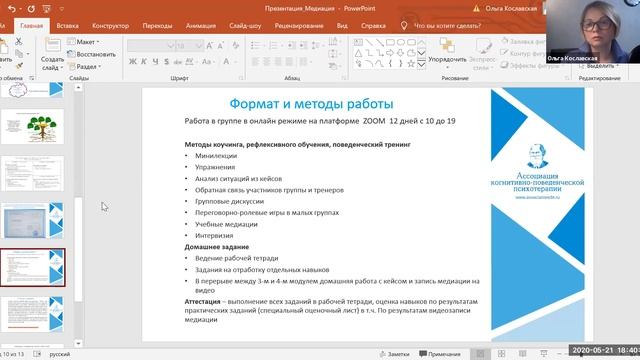
Task: Align text right in paragraph group
Action: 278,62
